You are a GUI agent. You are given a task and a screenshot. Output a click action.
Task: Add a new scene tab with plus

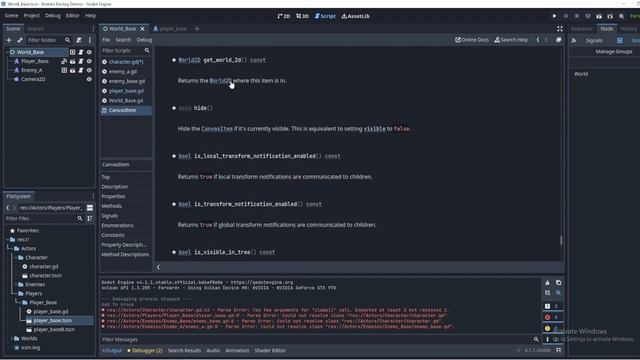[197, 29]
